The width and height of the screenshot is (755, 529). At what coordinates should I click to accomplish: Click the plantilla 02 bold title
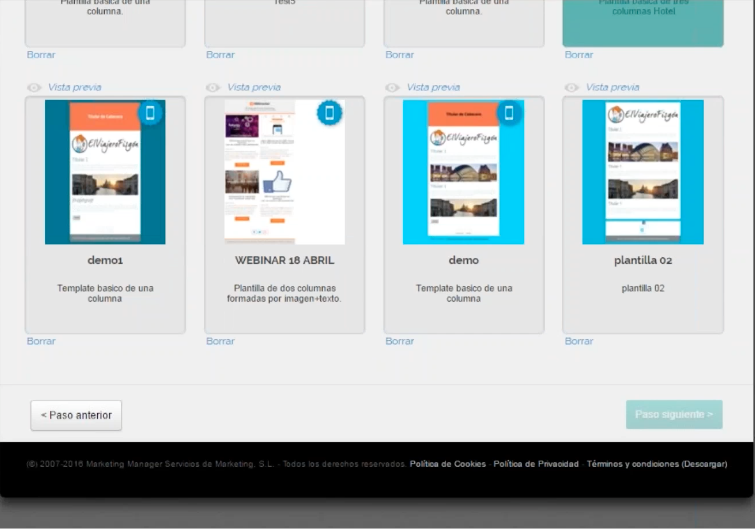(x=643, y=260)
